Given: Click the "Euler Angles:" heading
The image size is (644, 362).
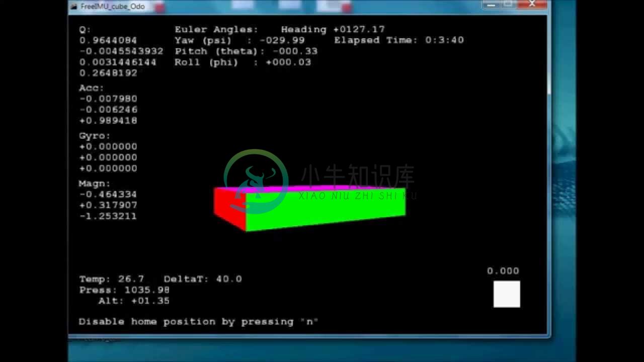Looking at the screenshot, I should click(x=216, y=30).
